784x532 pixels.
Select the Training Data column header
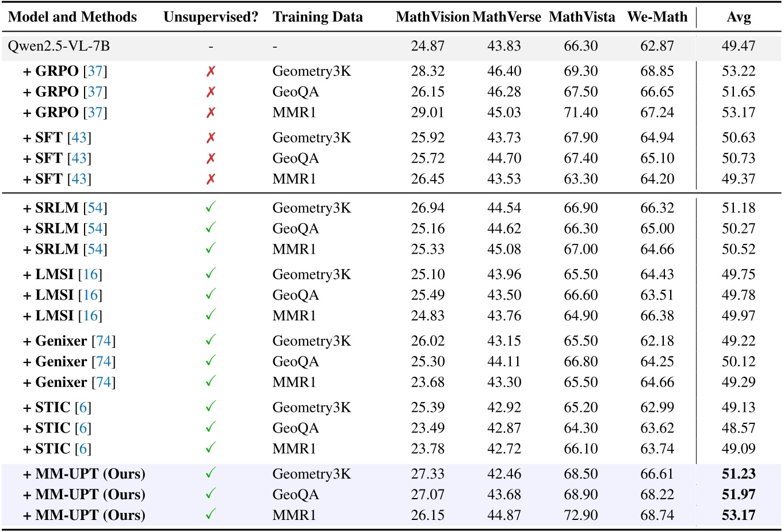click(x=318, y=17)
